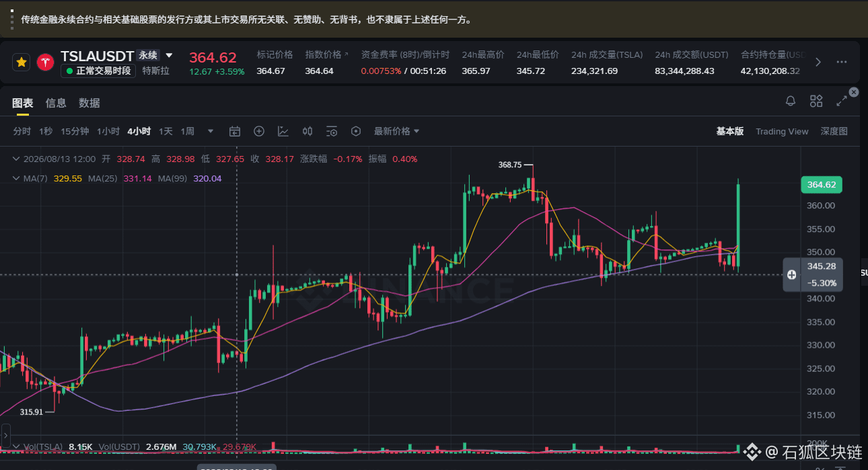
Task: Click the red 364.62 last price in header
Action: 213,58
